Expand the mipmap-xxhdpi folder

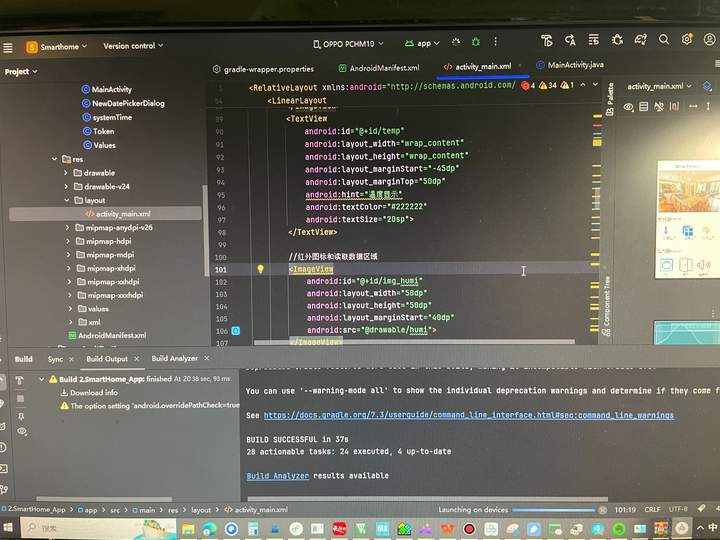[x=69, y=281]
